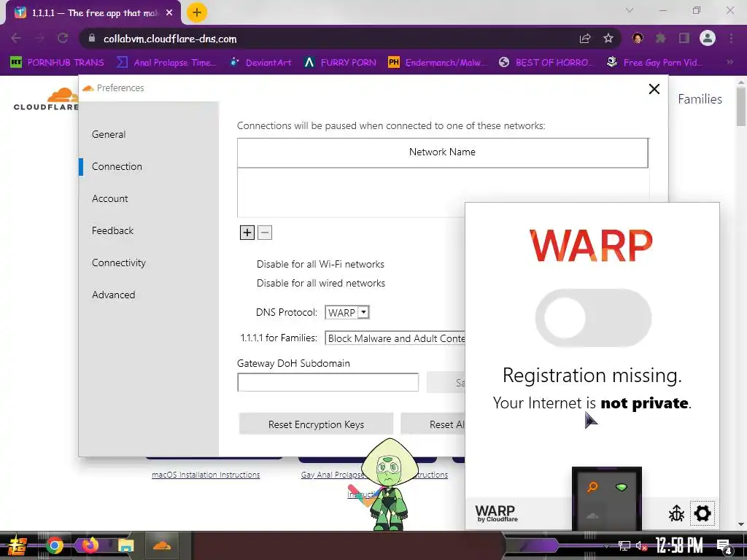This screenshot has height=560, width=747.
Task: Open the notification center icon
Action: [x=724, y=546]
